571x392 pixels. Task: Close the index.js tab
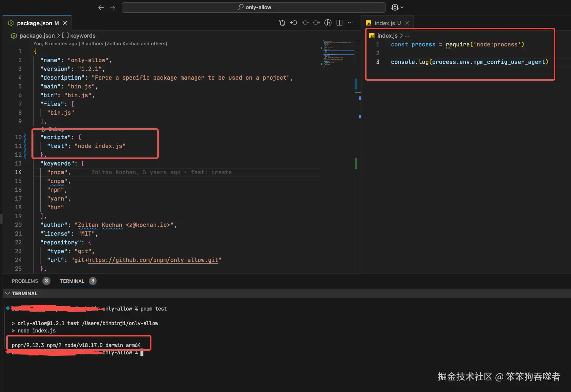coord(407,23)
